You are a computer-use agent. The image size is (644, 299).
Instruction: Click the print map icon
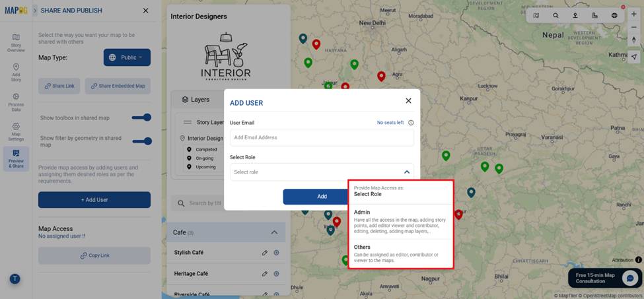click(x=614, y=15)
